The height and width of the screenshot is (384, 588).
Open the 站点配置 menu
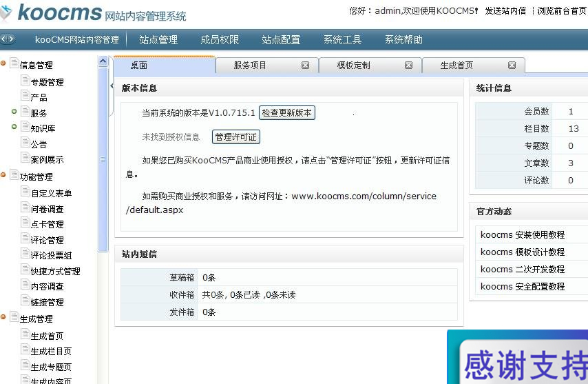[281, 39]
